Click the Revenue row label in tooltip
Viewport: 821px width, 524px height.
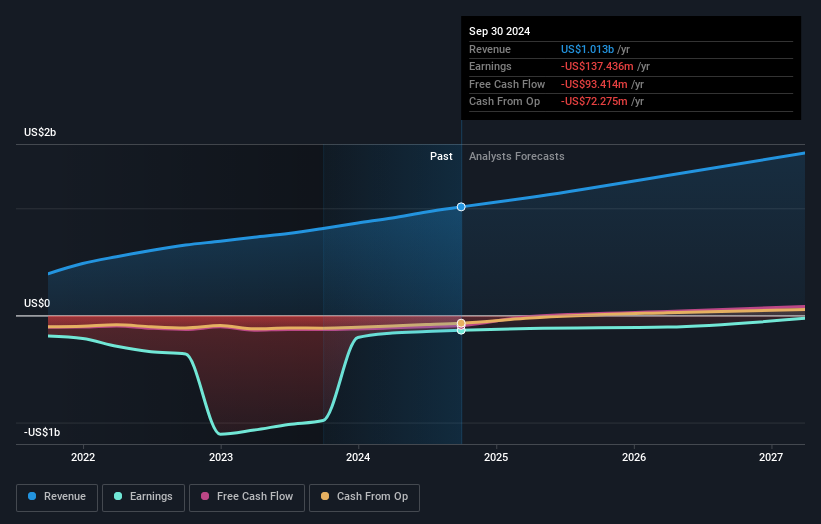pyautogui.click(x=490, y=49)
